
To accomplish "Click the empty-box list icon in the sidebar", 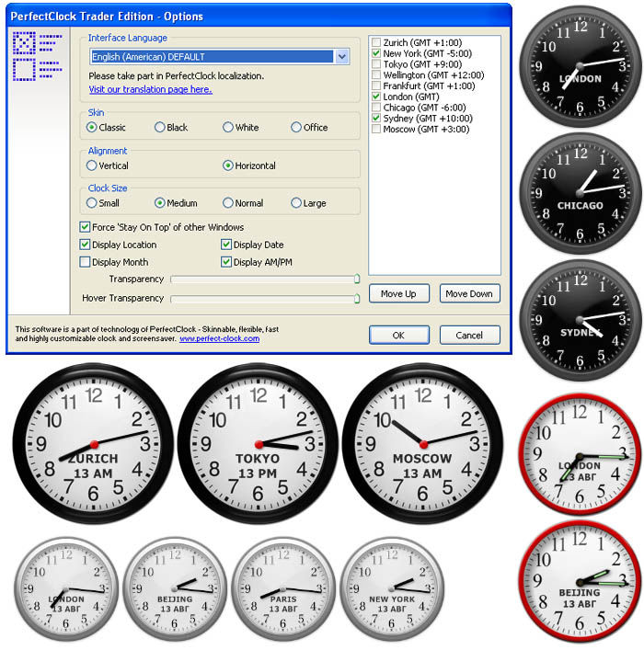I will 38,69.
